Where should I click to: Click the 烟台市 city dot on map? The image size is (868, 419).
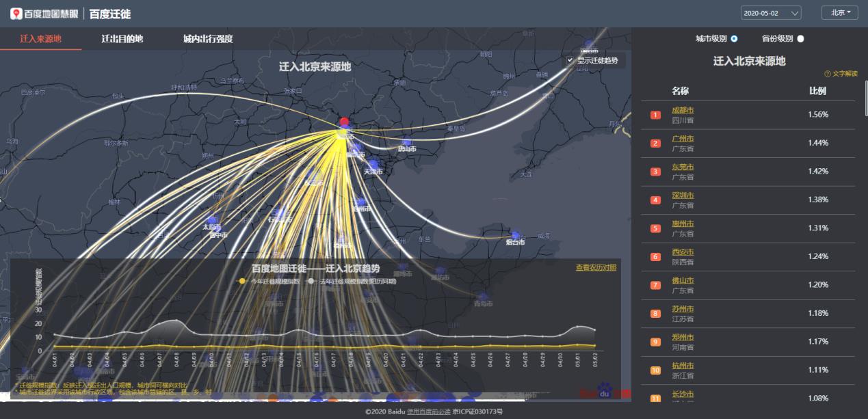(516, 236)
